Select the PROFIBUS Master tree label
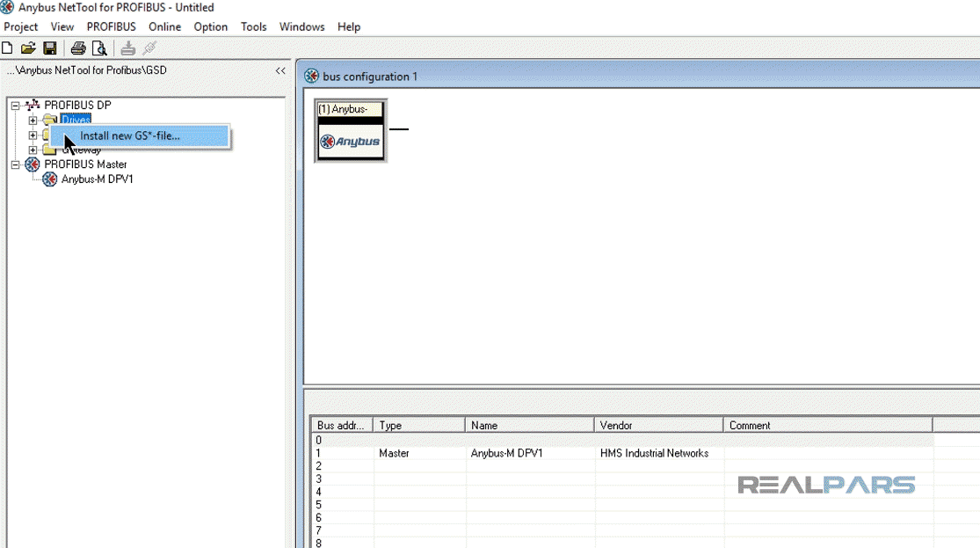 pos(85,164)
